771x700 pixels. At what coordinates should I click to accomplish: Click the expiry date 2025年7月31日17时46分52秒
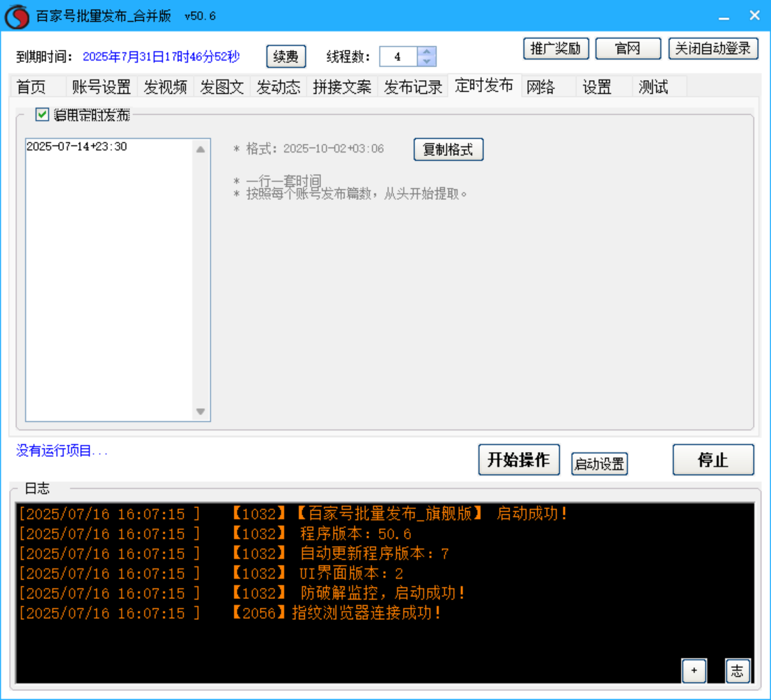[162, 56]
